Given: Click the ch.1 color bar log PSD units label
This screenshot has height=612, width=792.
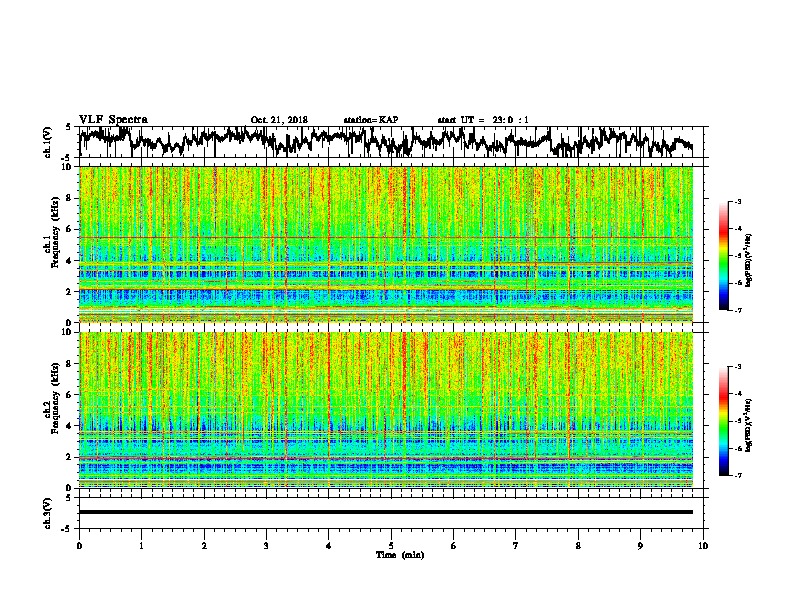Looking at the screenshot, I should click(x=749, y=260).
